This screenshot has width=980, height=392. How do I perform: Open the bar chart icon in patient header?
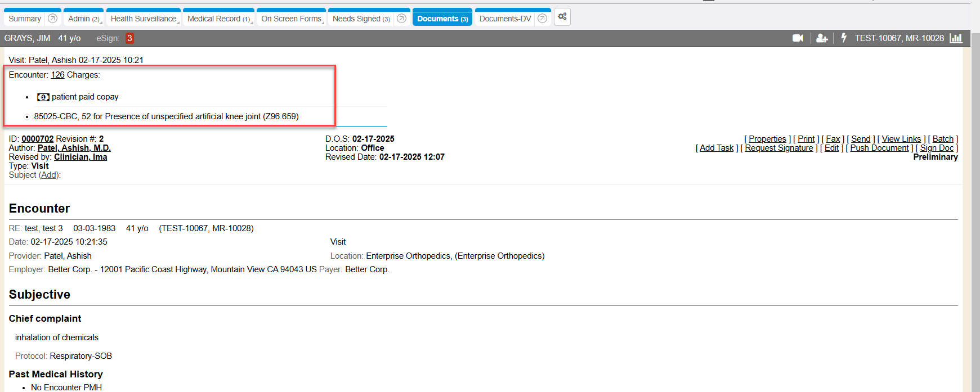[x=956, y=38]
